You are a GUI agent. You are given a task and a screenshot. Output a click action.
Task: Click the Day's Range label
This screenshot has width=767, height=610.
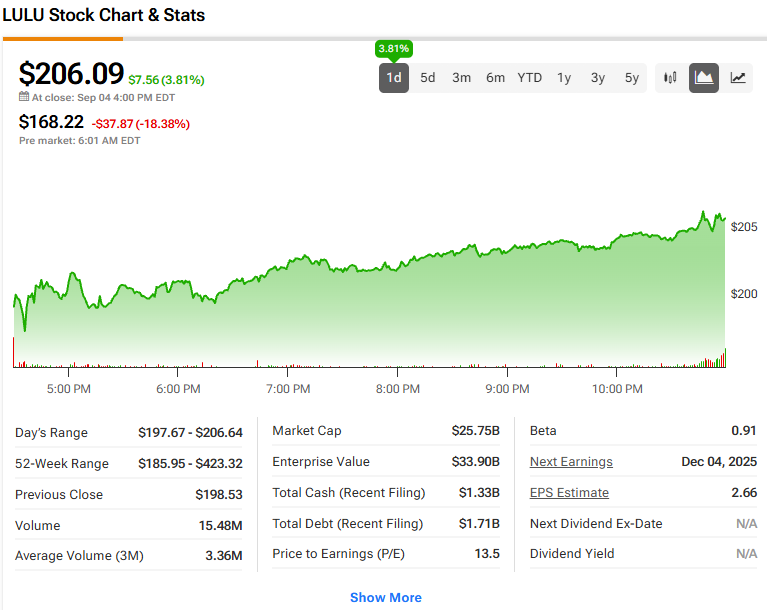[x=51, y=433]
